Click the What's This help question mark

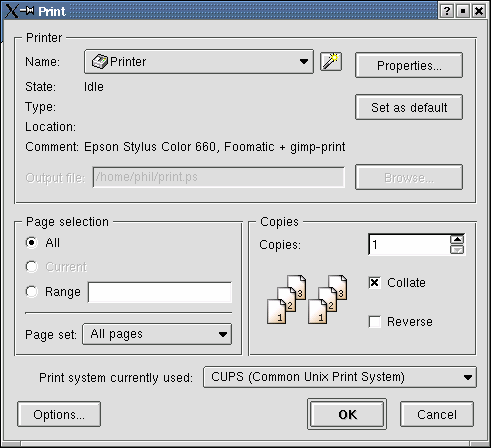447,11
